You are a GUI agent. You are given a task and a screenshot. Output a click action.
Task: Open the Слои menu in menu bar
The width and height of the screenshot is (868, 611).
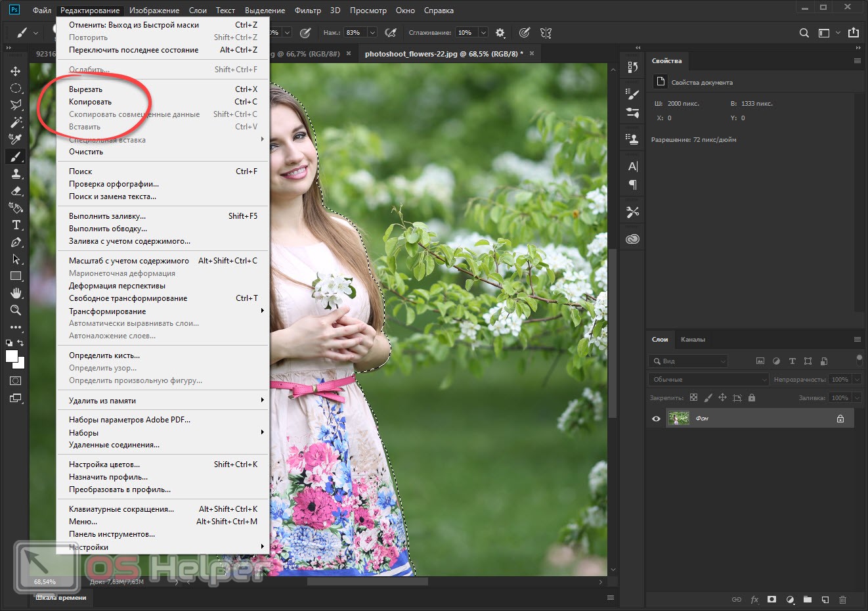click(x=198, y=11)
